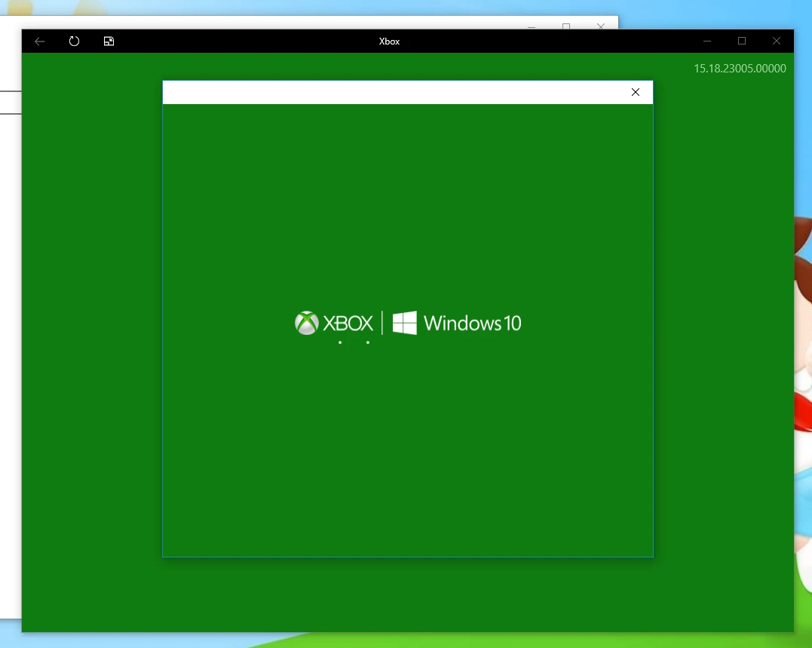Click the back arrow in Xbox title bar
Screen dimensions: 812x648
[x=40, y=41]
